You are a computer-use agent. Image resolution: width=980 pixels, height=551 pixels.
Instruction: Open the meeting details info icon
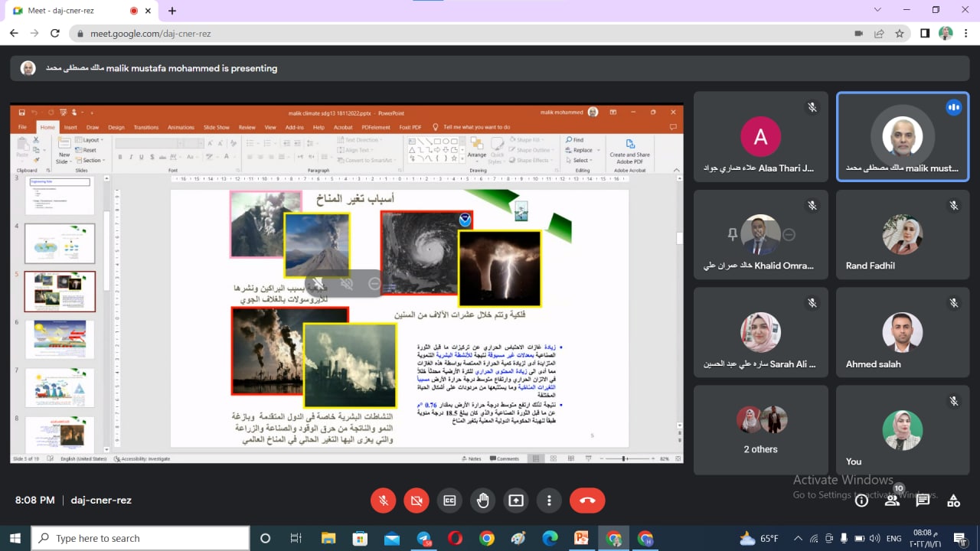tap(861, 500)
